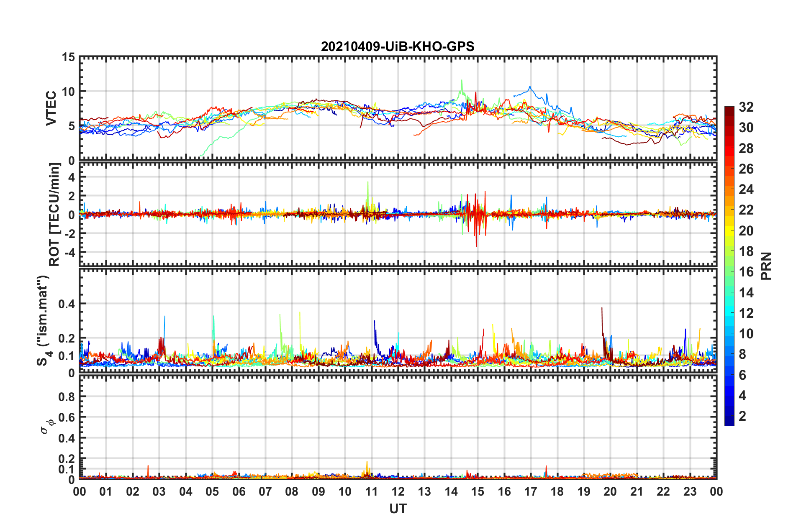Click colorbar tick label 32

coord(746,107)
